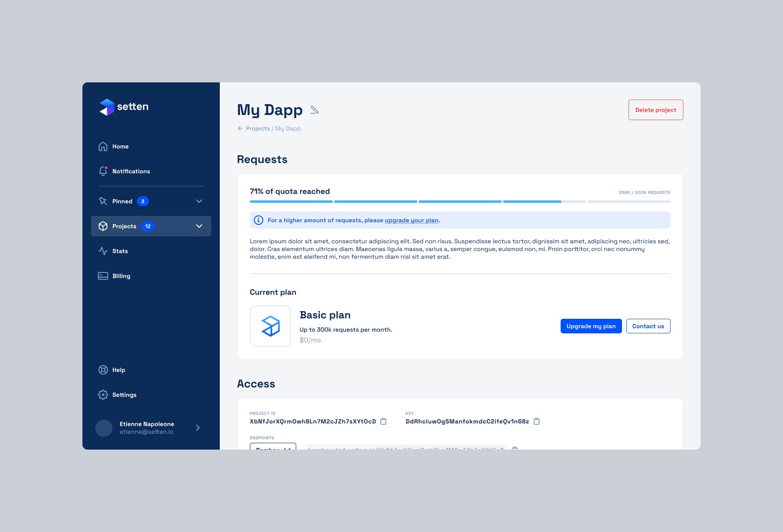This screenshot has height=532, width=783.
Task: Copy the Key with clipboard icon
Action: (x=536, y=421)
